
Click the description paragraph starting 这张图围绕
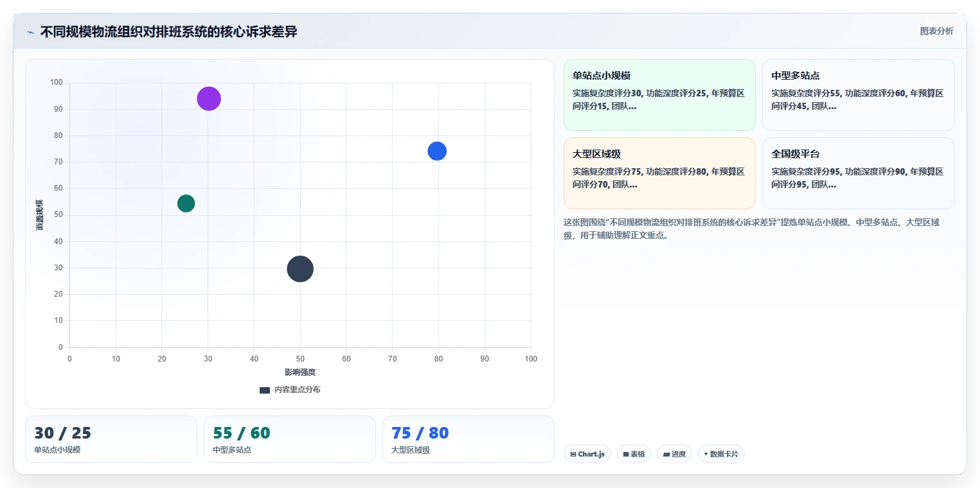752,229
